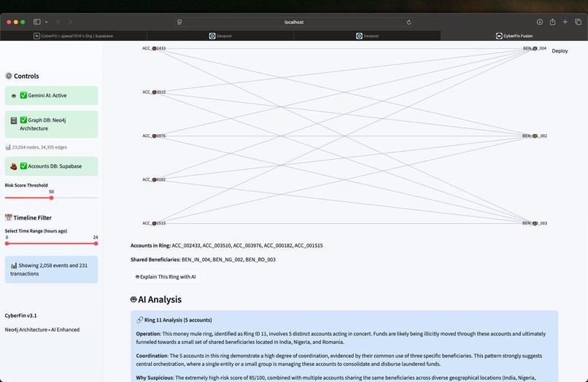Click Explain This Ring with AI button

(166, 277)
